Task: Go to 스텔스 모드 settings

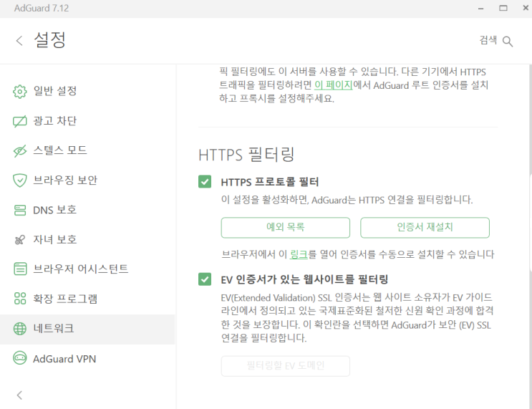Action: [87, 150]
